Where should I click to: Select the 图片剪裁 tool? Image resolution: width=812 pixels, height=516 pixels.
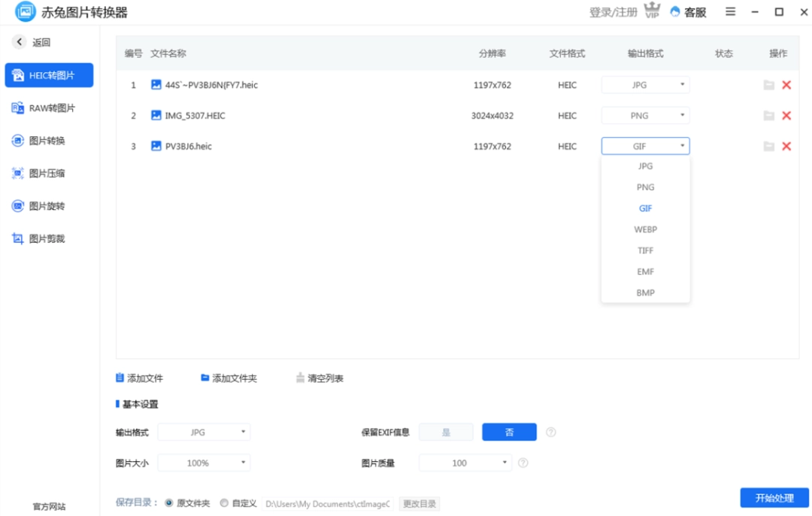[x=50, y=238]
